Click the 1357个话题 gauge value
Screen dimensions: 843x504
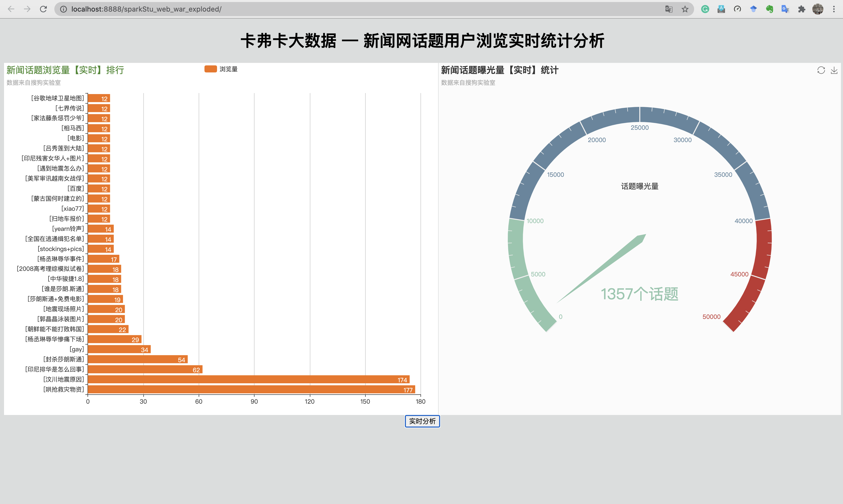(639, 294)
